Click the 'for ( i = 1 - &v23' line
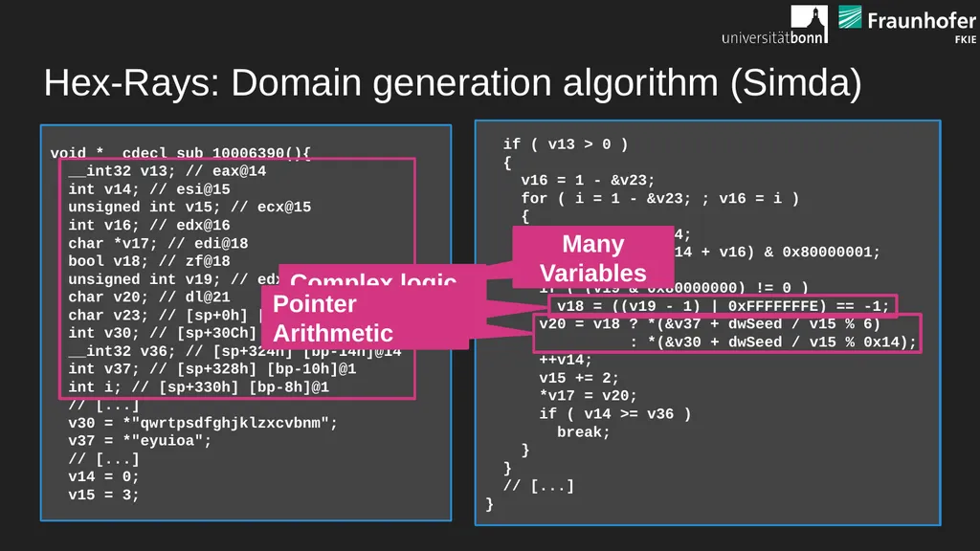The image size is (980, 551). tap(660, 199)
